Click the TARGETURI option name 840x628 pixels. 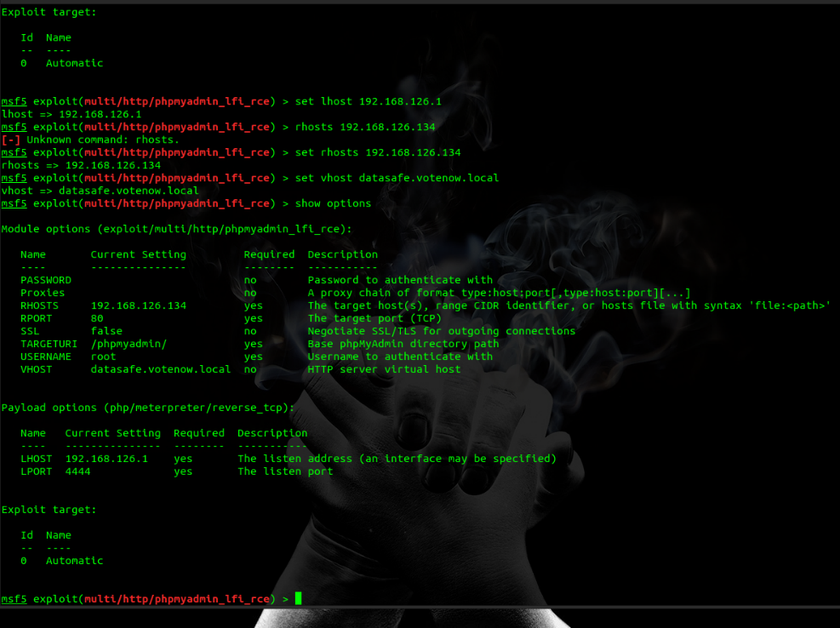[x=49, y=344]
